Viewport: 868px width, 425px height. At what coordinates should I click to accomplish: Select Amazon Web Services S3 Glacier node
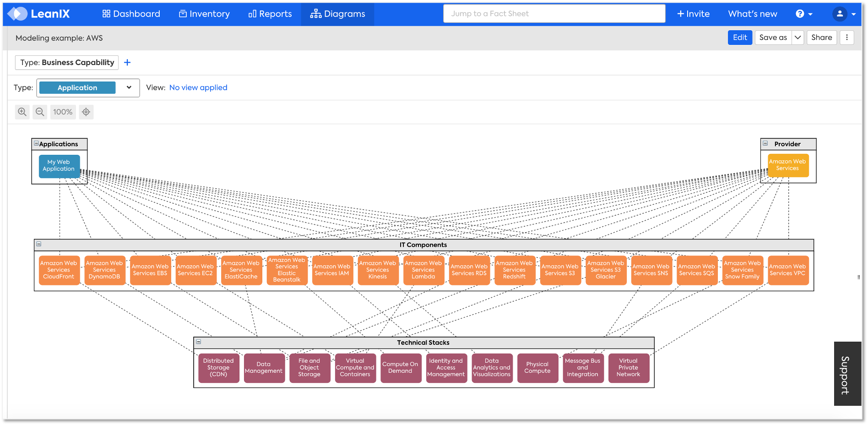(x=606, y=270)
